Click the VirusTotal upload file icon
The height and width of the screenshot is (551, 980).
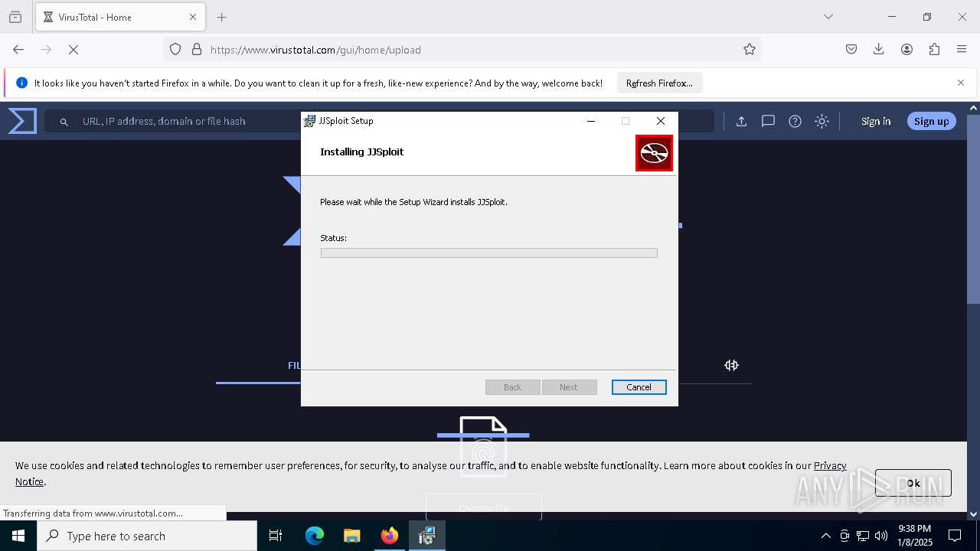(741, 121)
